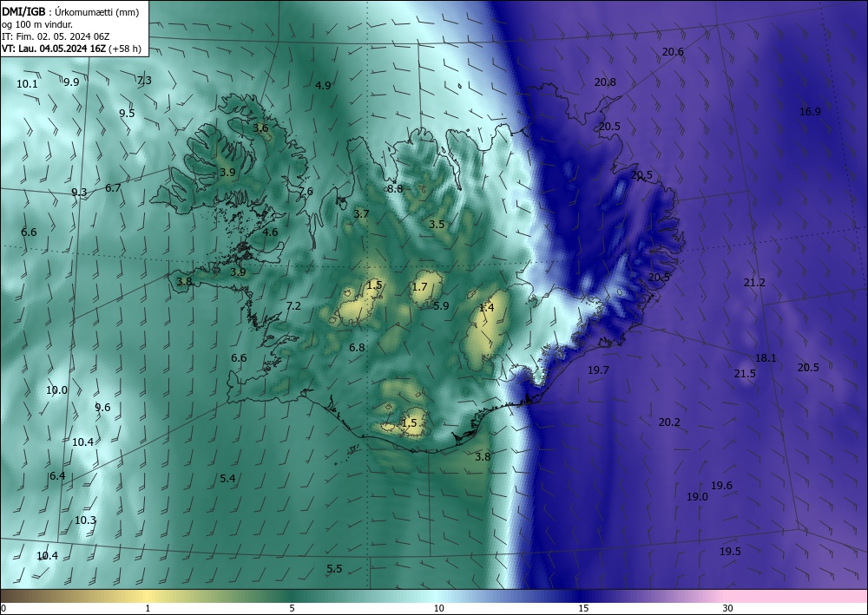Click the map value 10.3

click(x=85, y=520)
